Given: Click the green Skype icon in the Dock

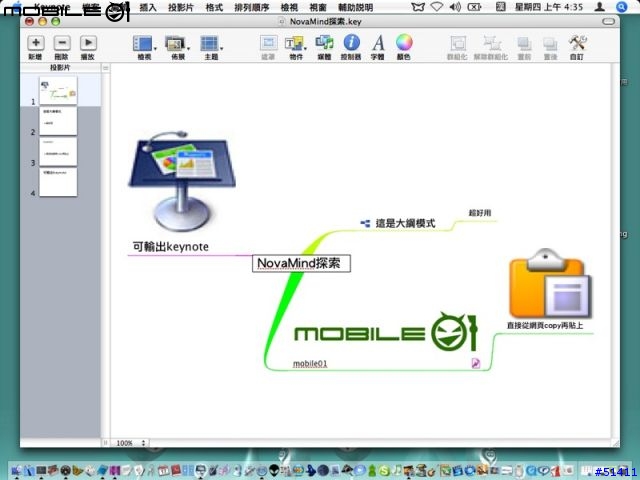Looking at the screenshot, I should pos(384,471).
